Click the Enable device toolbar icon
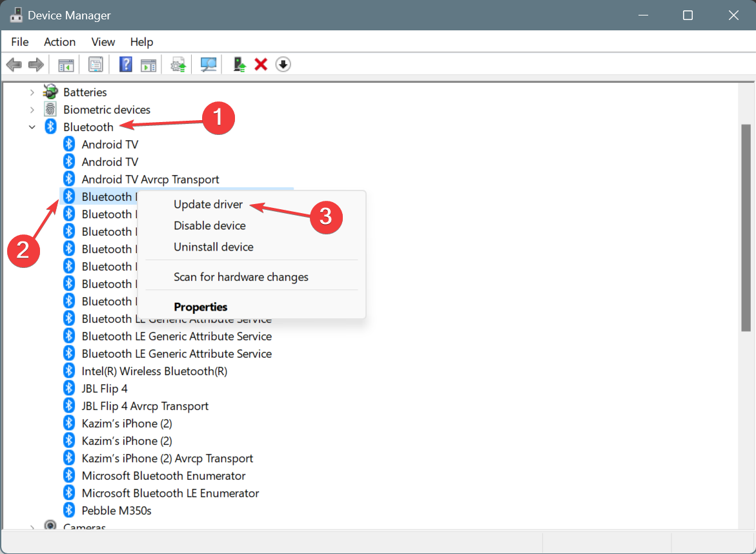756x554 pixels. 240,64
